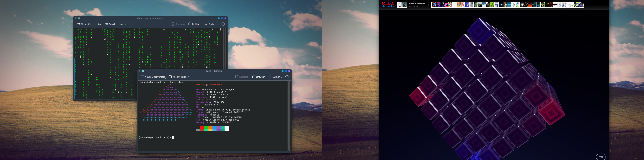
Task: Expand Ansicht teilen dropdown in cmatrix Konsole
Action: click(125, 24)
